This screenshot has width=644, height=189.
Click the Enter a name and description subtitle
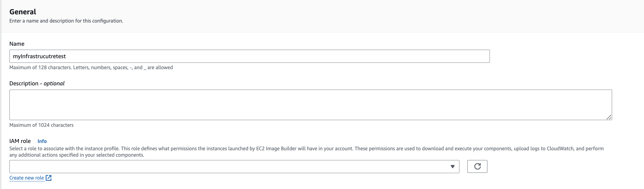[x=66, y=21]
